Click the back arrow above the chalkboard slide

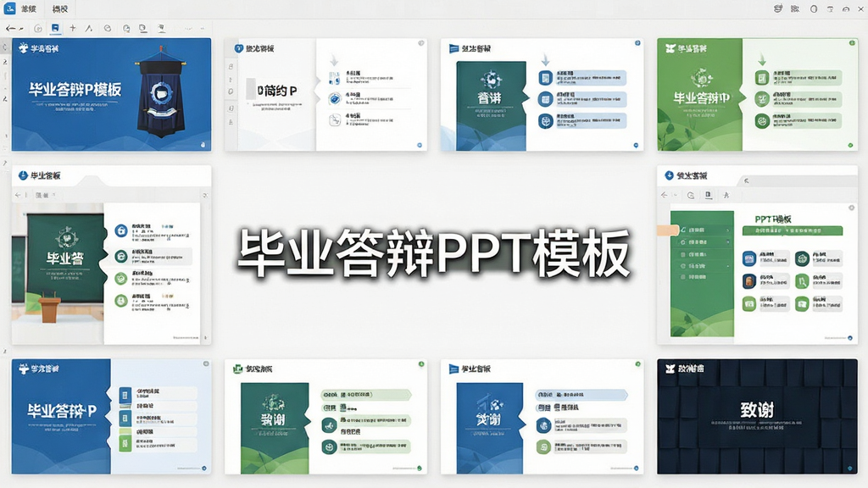[18, 195]
